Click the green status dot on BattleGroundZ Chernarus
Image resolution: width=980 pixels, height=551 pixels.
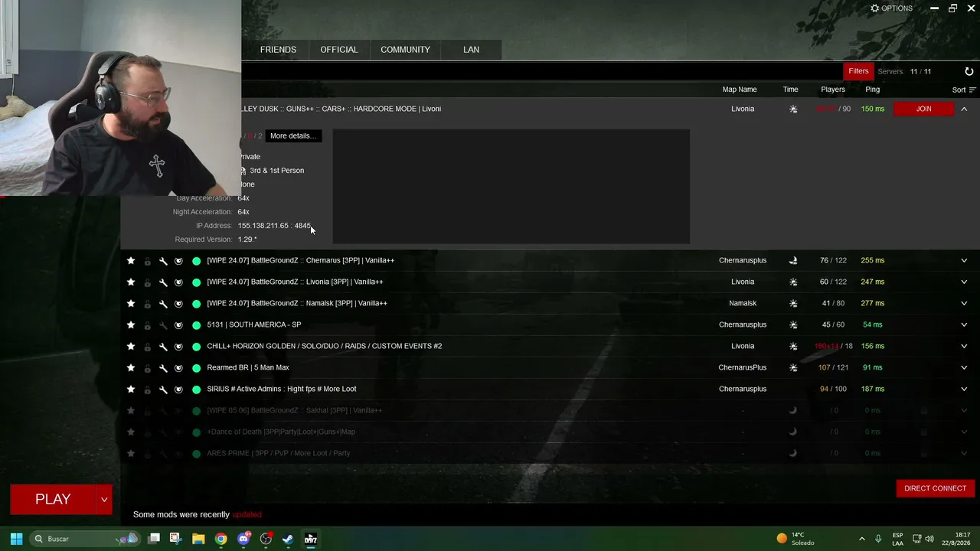(197, 261)
